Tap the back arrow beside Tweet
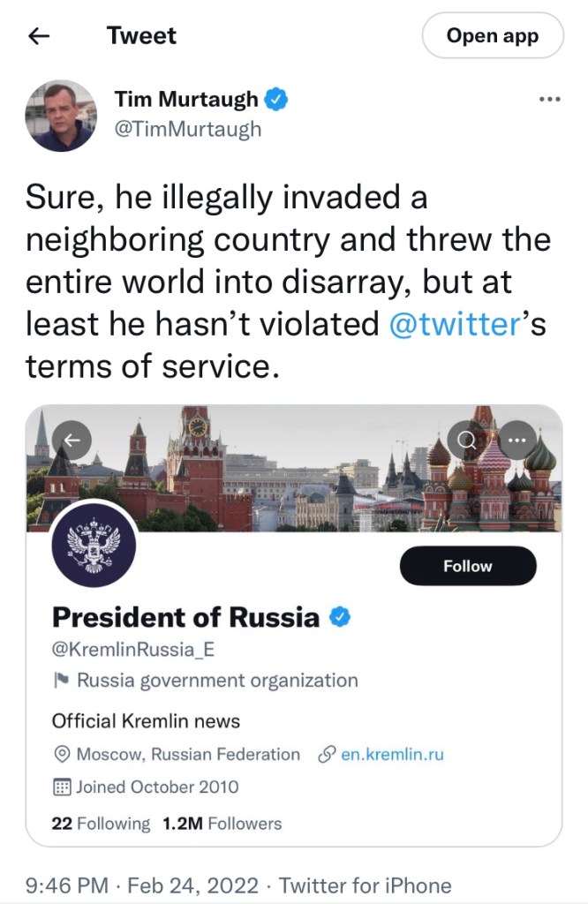This screenshot has width=588, height=904. (x=38, y=36)
